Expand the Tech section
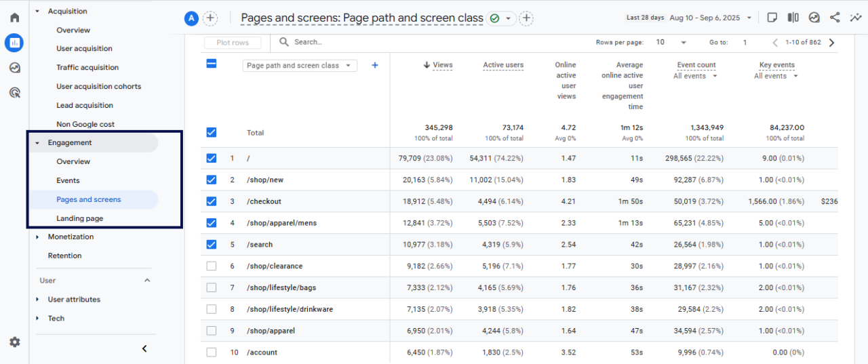Viewport: 868px width, 364px height. point(37,319)
